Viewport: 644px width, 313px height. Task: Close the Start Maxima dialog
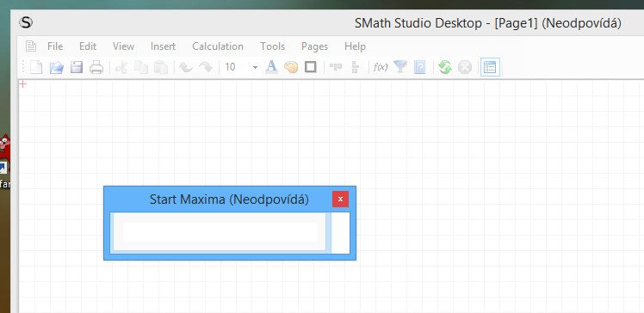(340, 199)
